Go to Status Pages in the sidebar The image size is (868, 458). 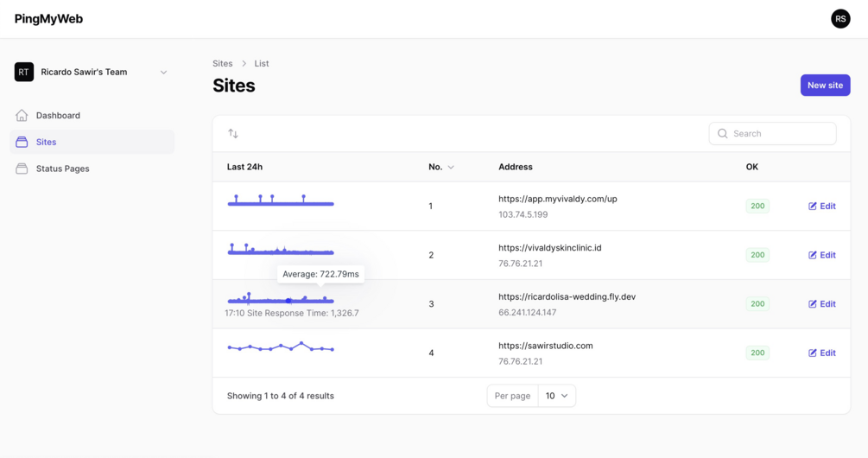point(62,169)
